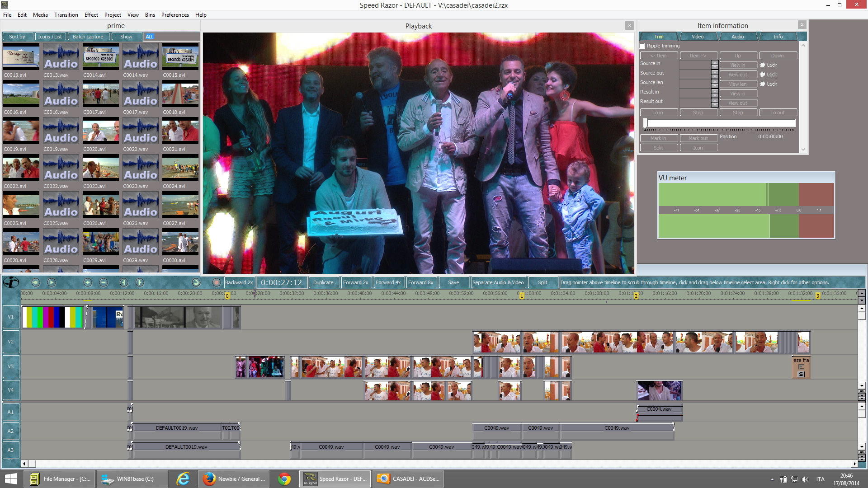Viewport: 868px width, 488px height.
Task: Open the Sort by dropdown in bin
Action: point(17,37)
